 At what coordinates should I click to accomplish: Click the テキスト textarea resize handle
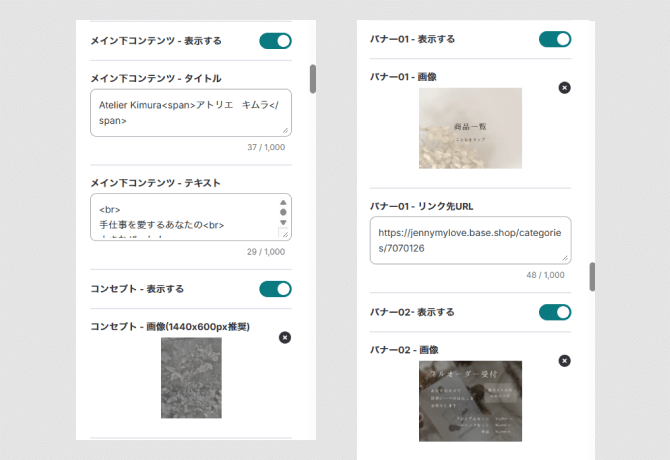285,234
